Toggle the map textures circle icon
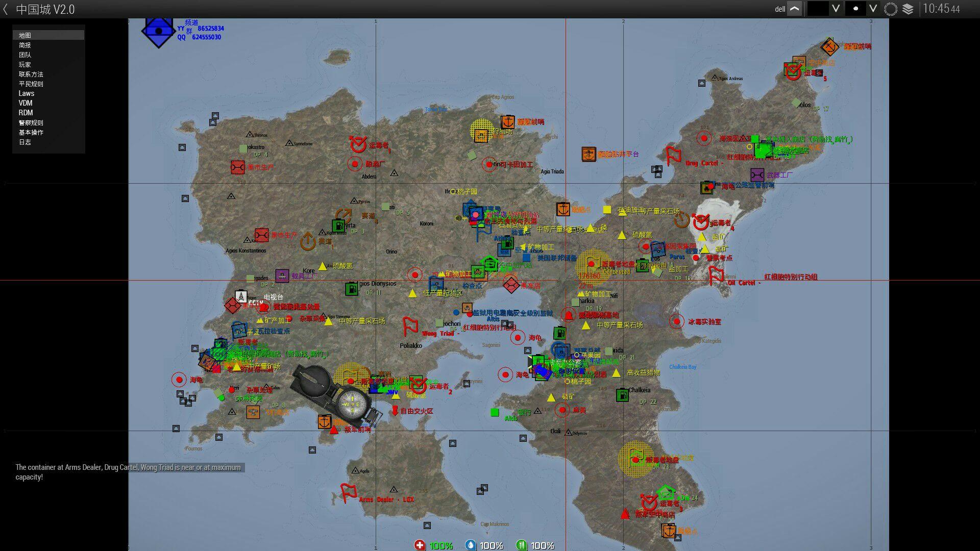Image resolution: width=980 pixels, height=551 pixels. pyautogui.click(x=891, y=9)
